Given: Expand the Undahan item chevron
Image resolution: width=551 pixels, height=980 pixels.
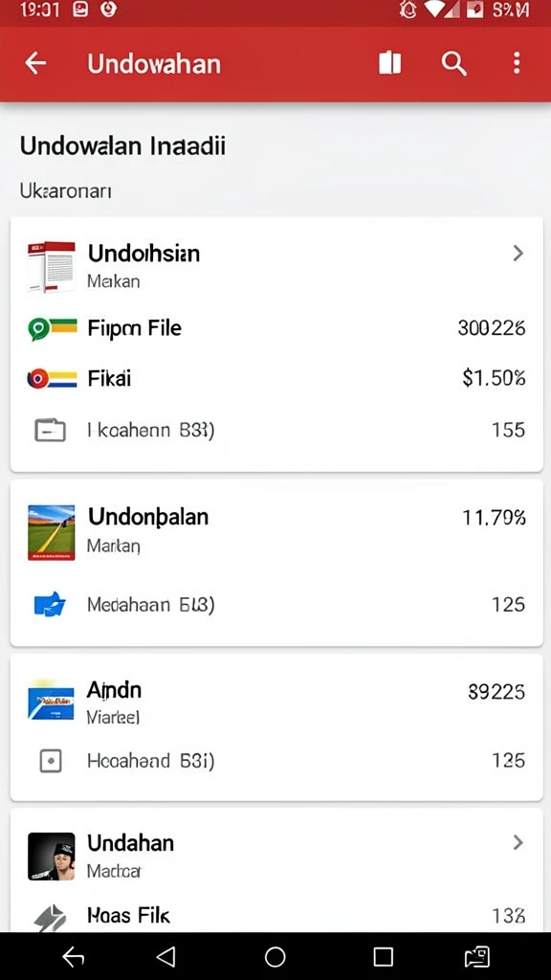Looking at the screenshot, I should [x=518, y=842].
